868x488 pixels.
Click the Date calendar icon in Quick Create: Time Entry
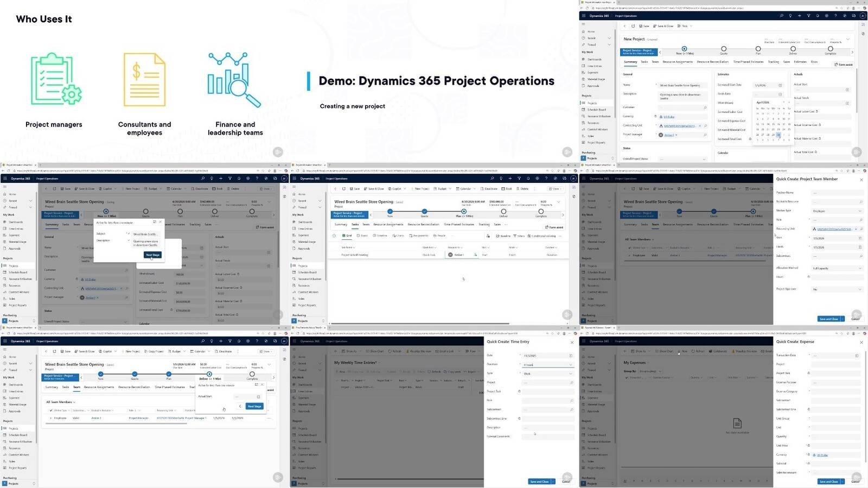point(571,356)
